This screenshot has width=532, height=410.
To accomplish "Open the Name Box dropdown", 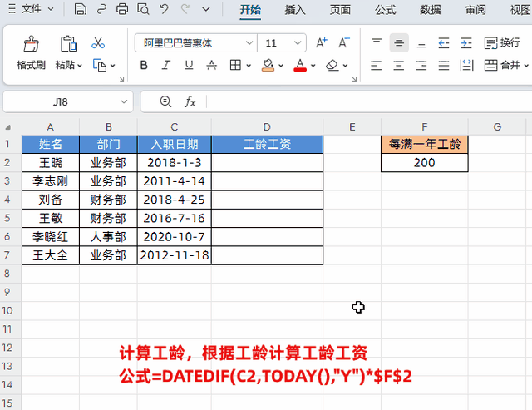I will [124, 101].
